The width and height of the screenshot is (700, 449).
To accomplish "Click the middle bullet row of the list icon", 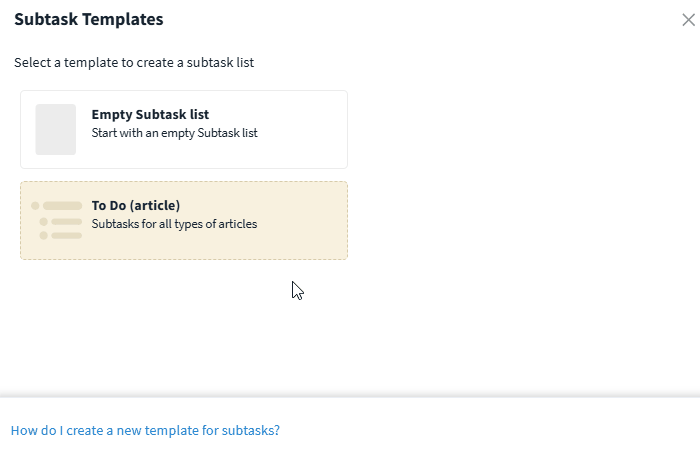I will click(61, 222).
